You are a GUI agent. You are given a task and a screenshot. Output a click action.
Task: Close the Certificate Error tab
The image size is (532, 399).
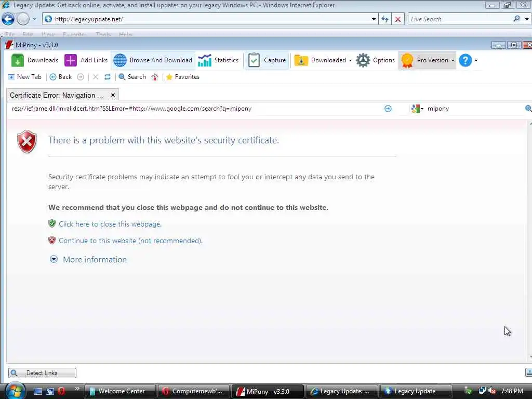click(113, 96)
